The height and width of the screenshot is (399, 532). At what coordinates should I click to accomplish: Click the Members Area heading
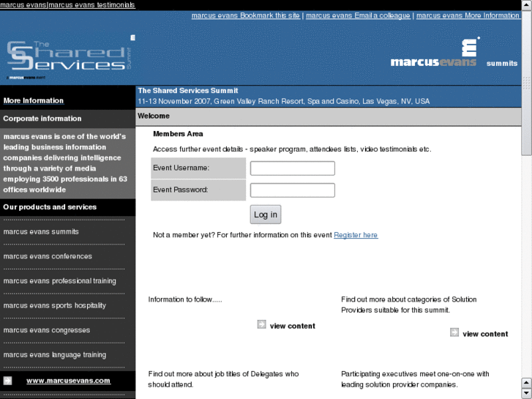click(178, 134)
